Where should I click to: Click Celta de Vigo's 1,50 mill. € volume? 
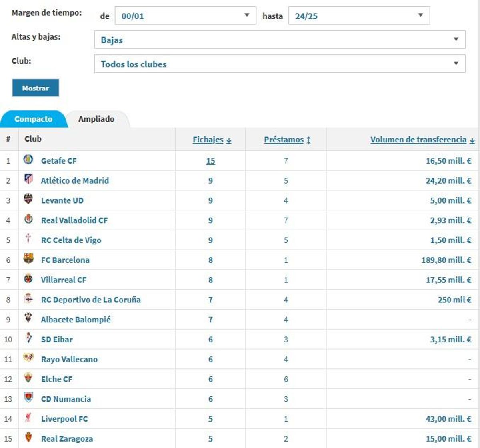coord(450,240)
